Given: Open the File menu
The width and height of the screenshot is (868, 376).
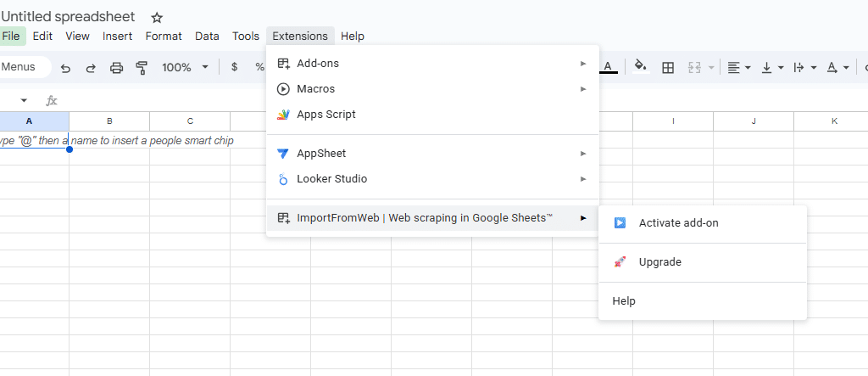Looking at the screenshot, I should tap(11, 36).
